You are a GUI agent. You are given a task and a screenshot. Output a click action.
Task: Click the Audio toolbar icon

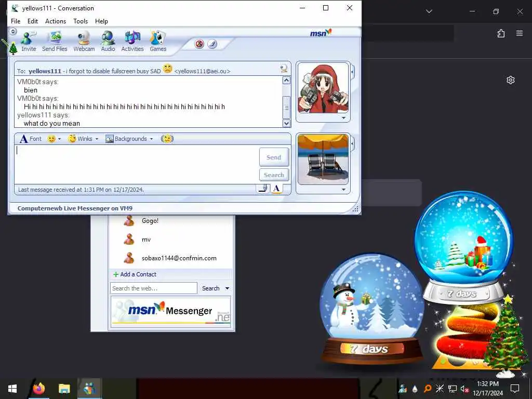tap(108, 42)
